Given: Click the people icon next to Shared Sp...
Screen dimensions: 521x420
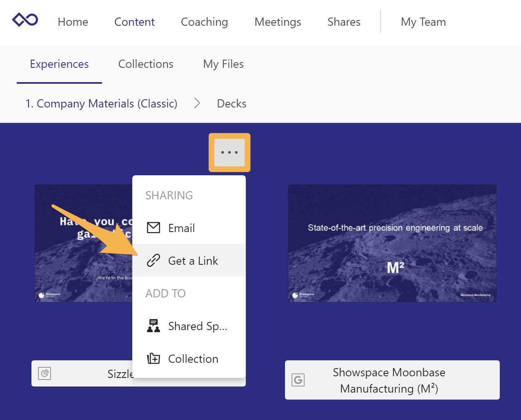Looking at the screenshot, I should 153,326.
